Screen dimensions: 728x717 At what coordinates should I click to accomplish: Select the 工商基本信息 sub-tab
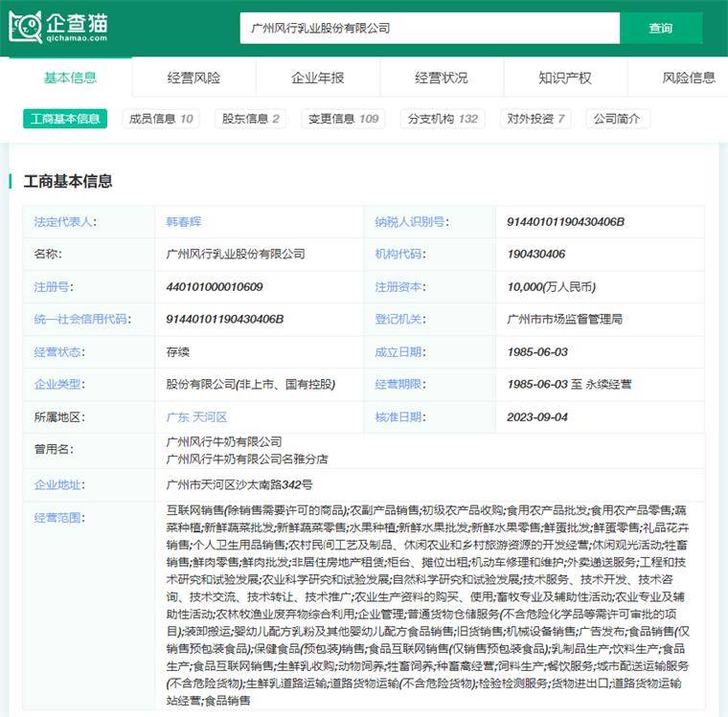[65, 119]
